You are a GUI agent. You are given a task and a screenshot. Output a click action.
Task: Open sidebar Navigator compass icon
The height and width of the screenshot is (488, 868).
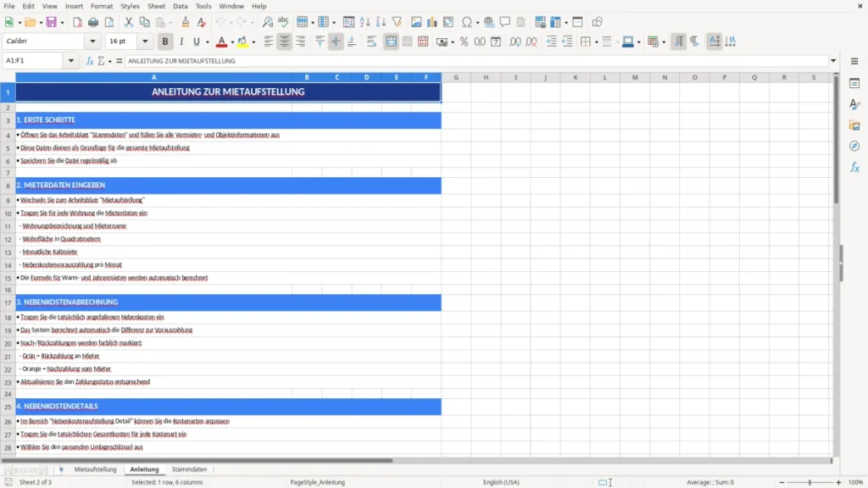click(854, 146)
